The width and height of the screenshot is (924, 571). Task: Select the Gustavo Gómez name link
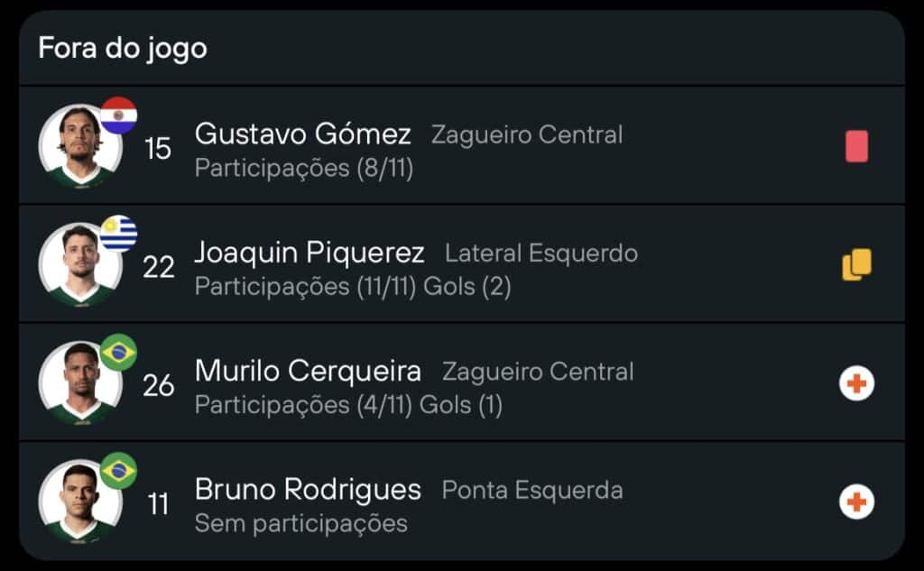(x=303, y=134)
